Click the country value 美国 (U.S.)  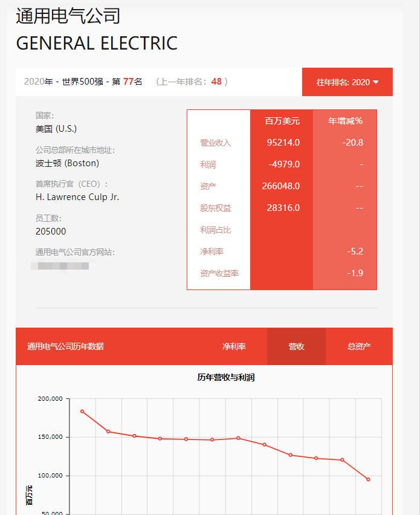point(56,129)
